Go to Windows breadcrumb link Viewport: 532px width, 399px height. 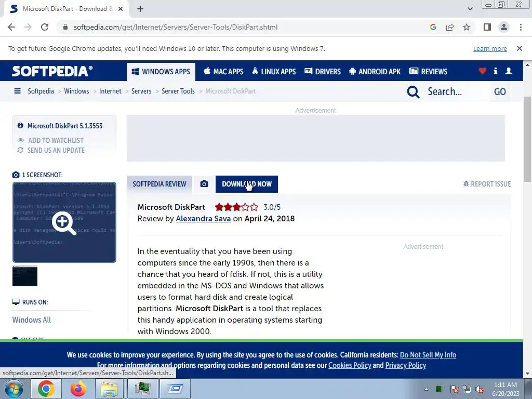(x=76, y=91)
